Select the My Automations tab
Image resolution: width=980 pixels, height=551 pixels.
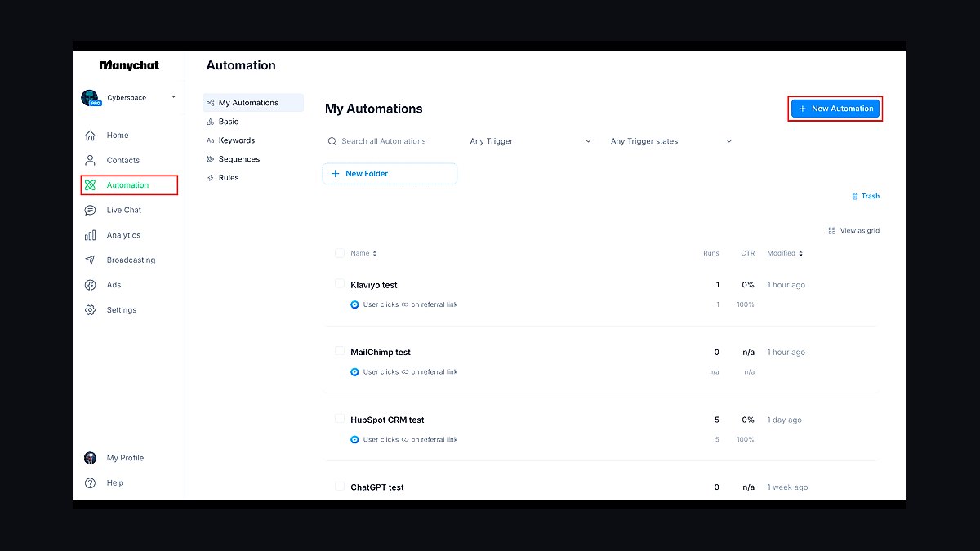click(x=253, y=103)
